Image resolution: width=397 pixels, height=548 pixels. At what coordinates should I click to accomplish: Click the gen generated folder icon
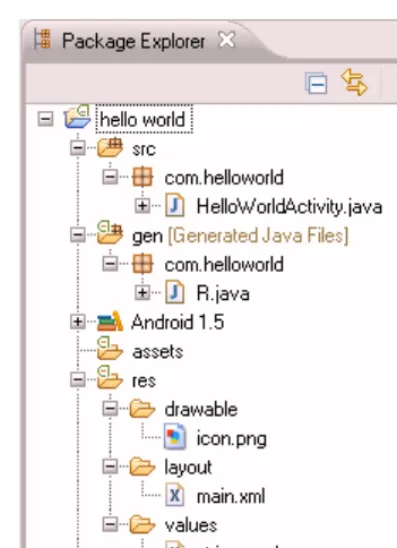(x=110, y=232)
